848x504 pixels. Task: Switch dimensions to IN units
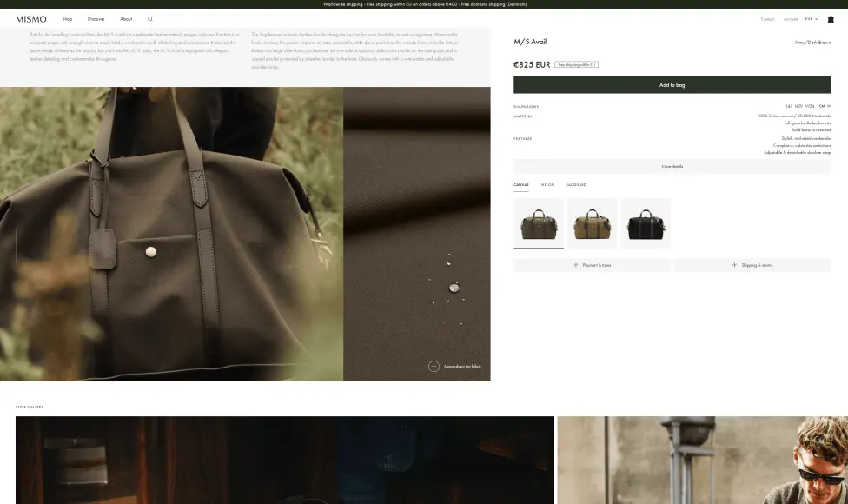pos(829,106)
